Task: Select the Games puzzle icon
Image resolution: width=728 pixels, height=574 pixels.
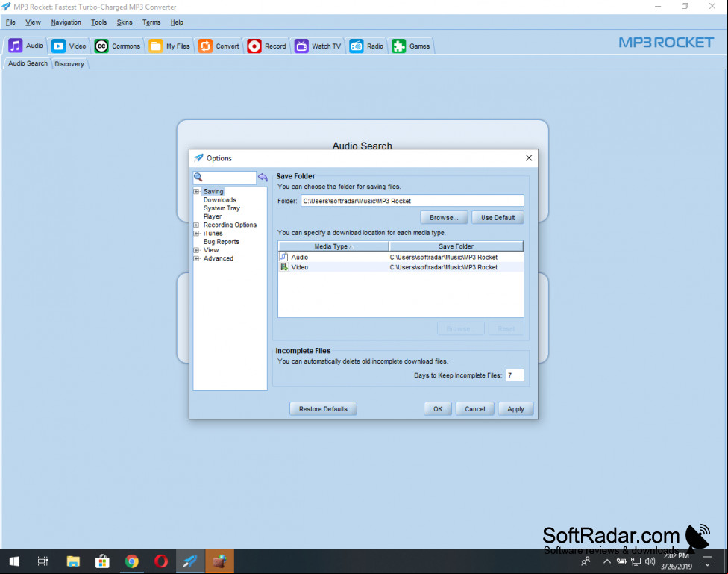Action: 399,46
